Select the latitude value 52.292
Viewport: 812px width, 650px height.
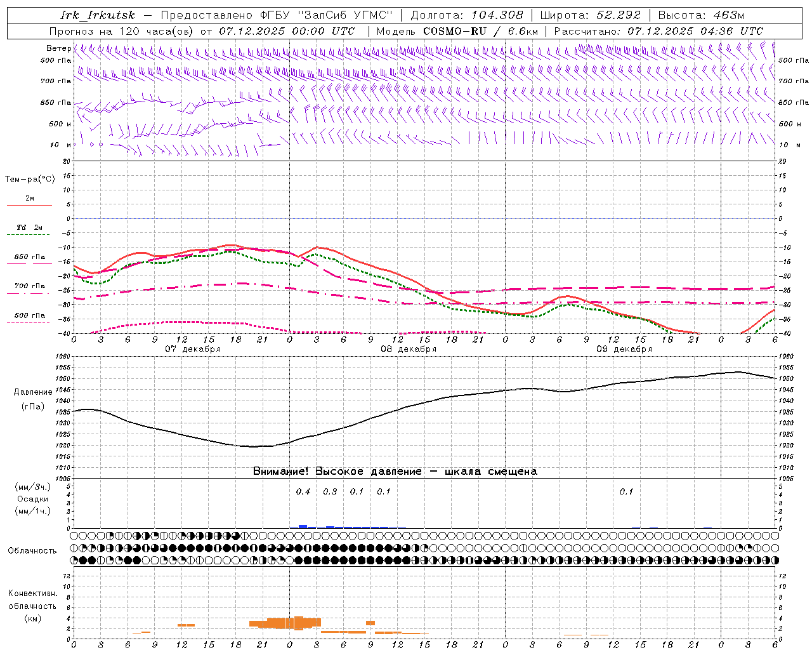click(x=615, y=15)
